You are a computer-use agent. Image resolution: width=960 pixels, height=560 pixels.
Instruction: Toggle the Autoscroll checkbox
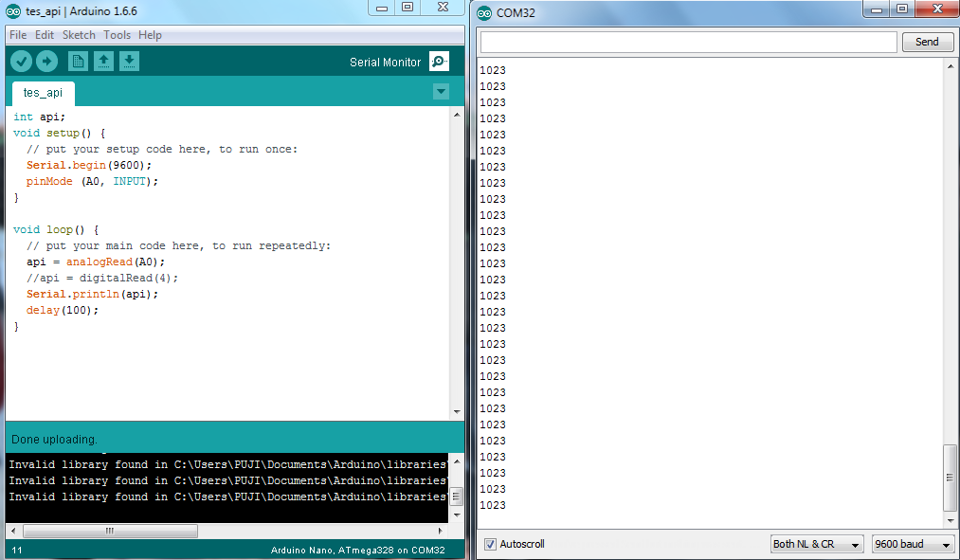(490, 544)
